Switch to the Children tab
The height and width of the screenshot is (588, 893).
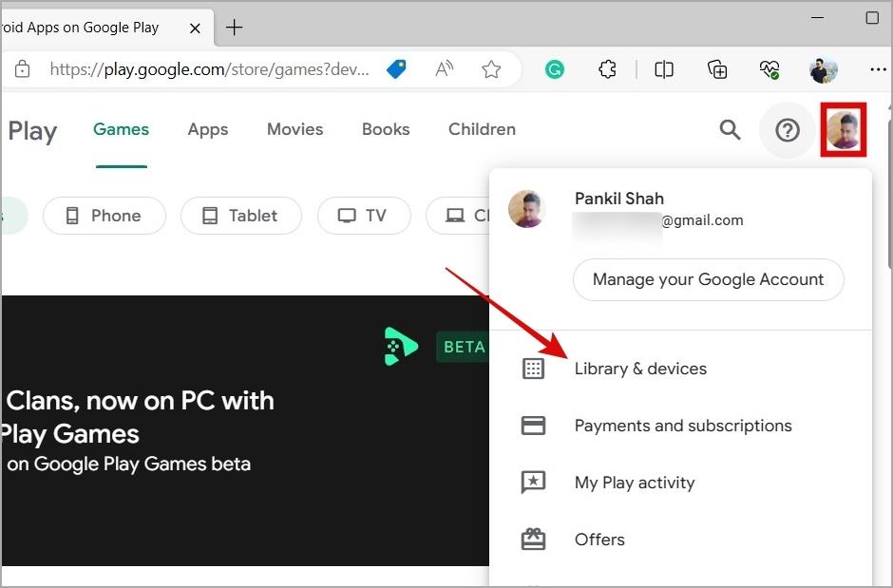[482, 129]
